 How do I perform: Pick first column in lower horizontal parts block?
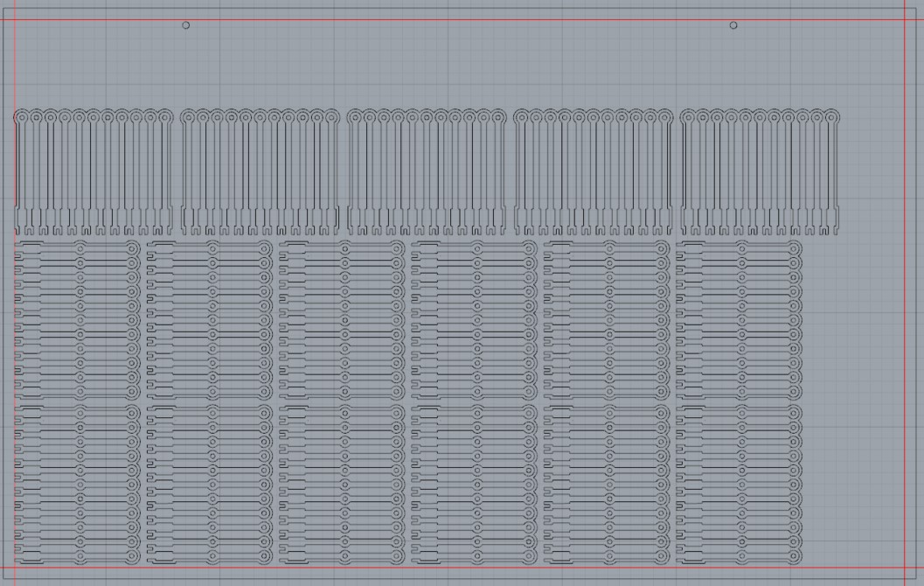coord(78,484)
